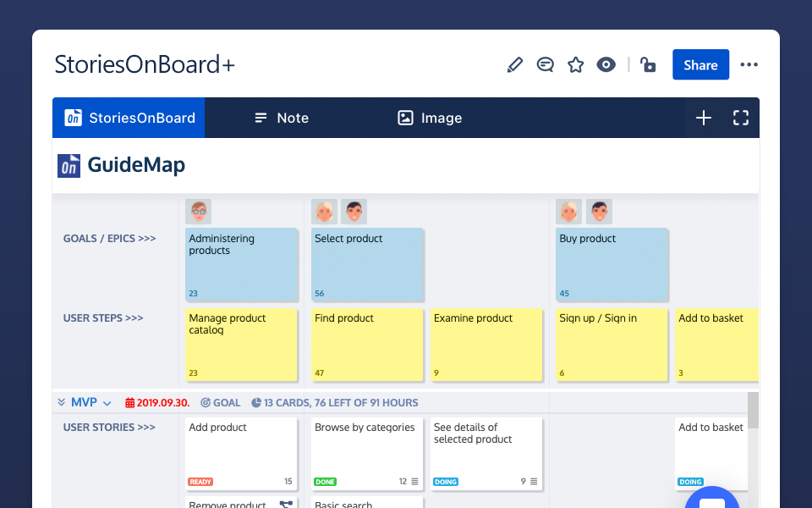Collapse the MVP release double-chevron
Image resolution: width=812 pixels, height=508 pixels.
(61, 402)
